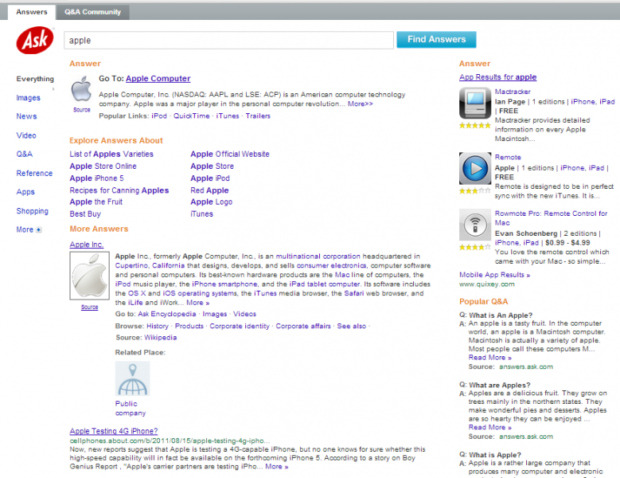Select Images in the left sidebar
The image size is (620, 478).
tap(28, 98)
